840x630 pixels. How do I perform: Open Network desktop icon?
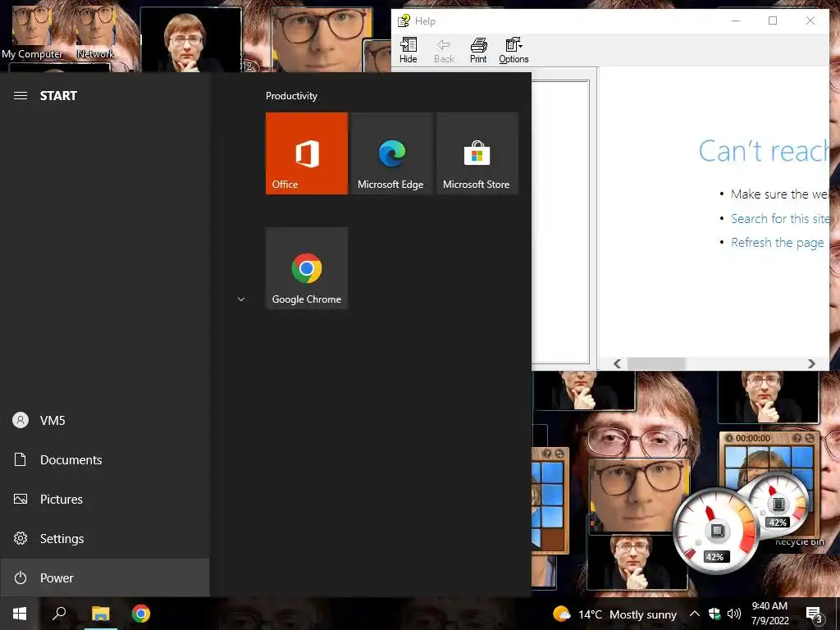pos(95,32)
